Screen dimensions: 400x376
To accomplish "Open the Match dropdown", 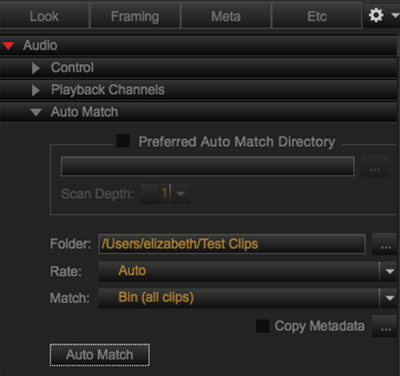I will (x=389, y=298).
